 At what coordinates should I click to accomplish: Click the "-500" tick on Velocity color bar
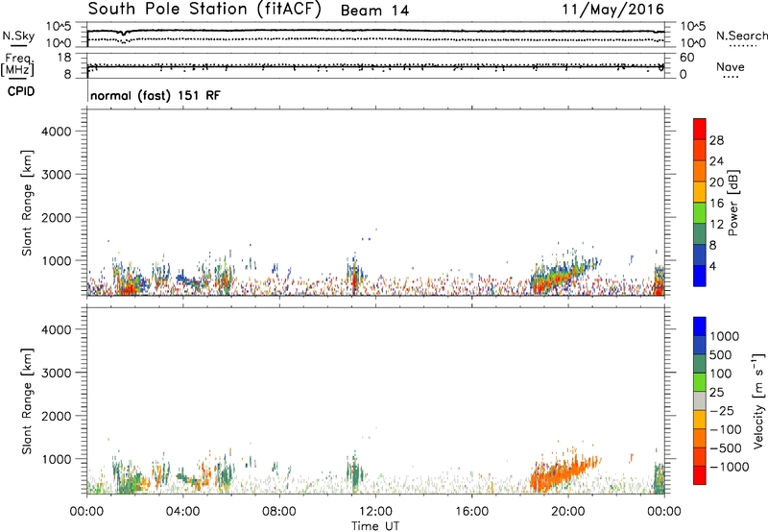[725, 447]
